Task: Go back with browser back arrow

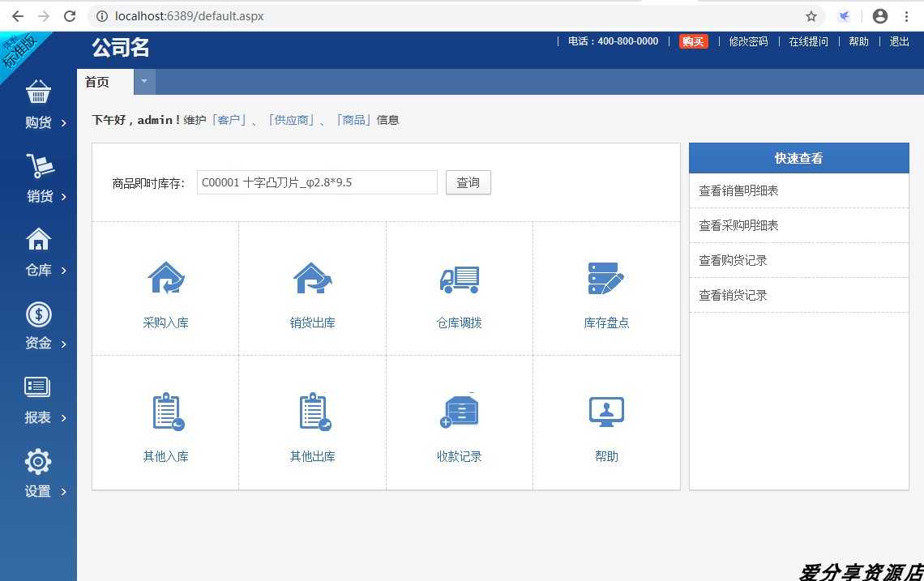Action: (18, 16)
